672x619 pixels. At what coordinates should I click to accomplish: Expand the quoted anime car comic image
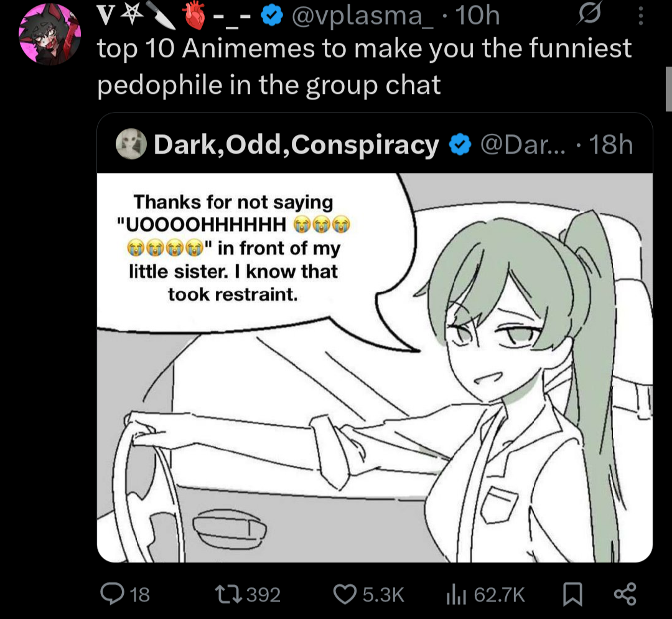click(x=375, y=368)
